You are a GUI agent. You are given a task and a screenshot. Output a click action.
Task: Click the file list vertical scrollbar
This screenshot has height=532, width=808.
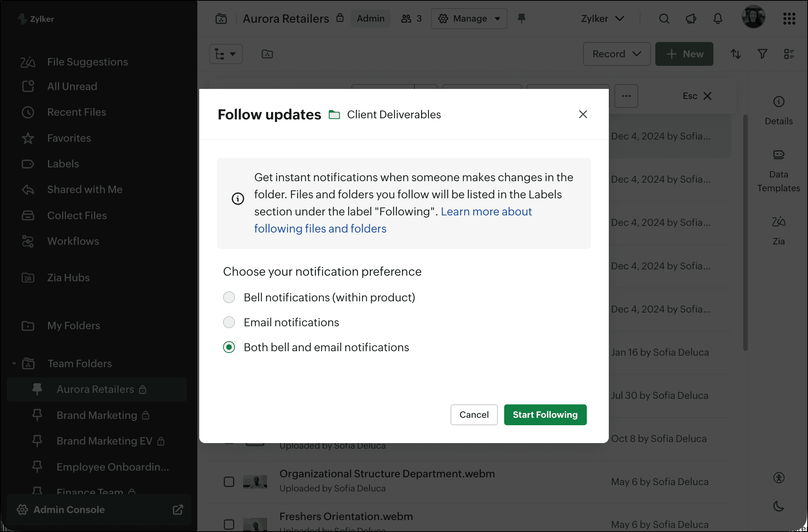[745, 233]
